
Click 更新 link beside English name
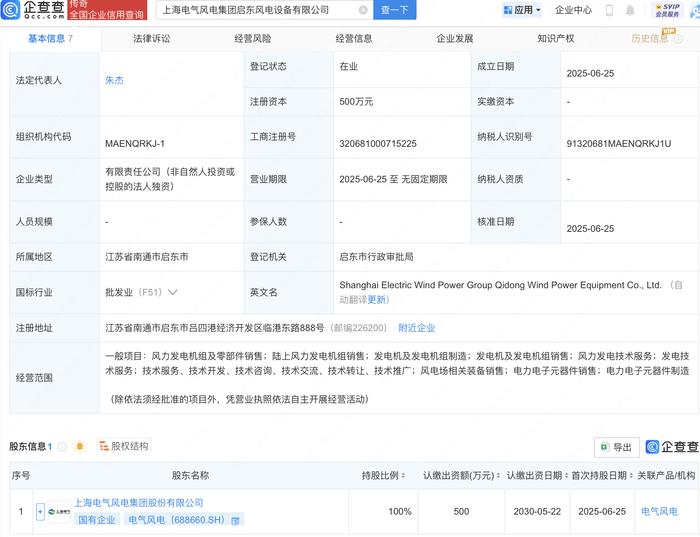click(377, 300)
